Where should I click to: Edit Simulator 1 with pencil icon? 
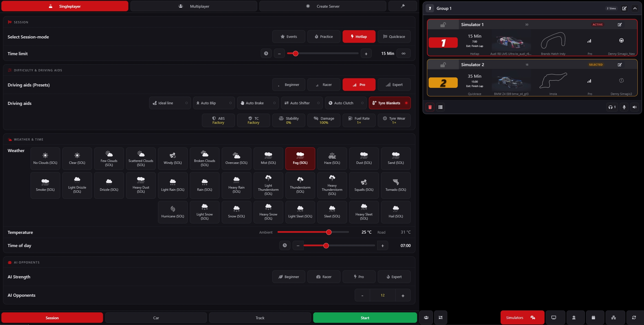[x=620, y=24]
